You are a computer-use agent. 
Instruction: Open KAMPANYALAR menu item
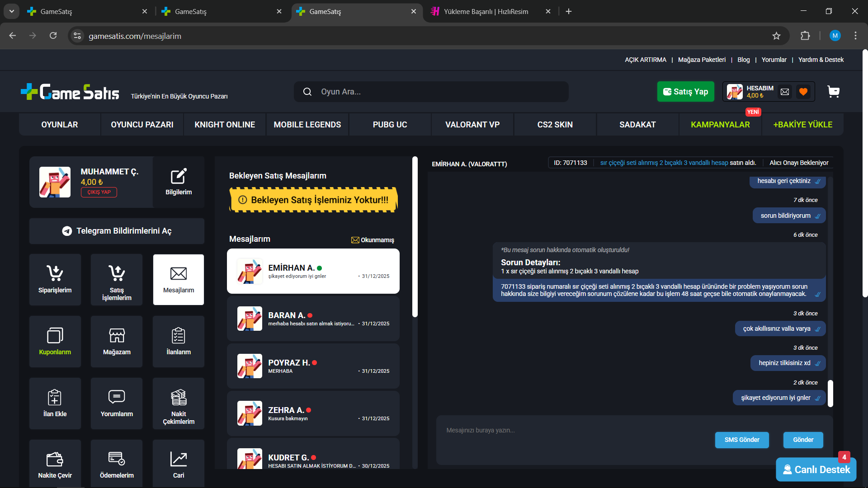[x=720, y=125]
